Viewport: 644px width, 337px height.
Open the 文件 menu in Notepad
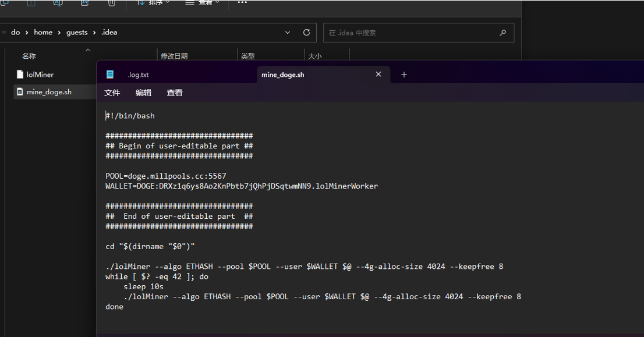pyautogui.click(x=112, y=93)
